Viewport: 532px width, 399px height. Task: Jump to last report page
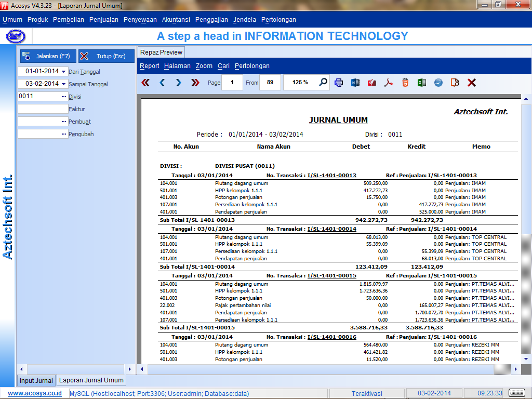coord(195,83)
